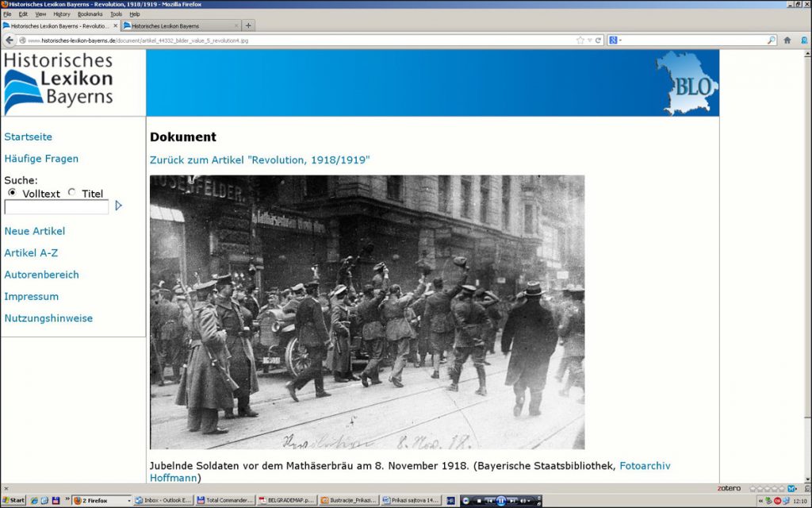Click the Firefox back arrow button
Image resolution: width=812 pixels, height=508 pixels.
[x=10, y=40]
